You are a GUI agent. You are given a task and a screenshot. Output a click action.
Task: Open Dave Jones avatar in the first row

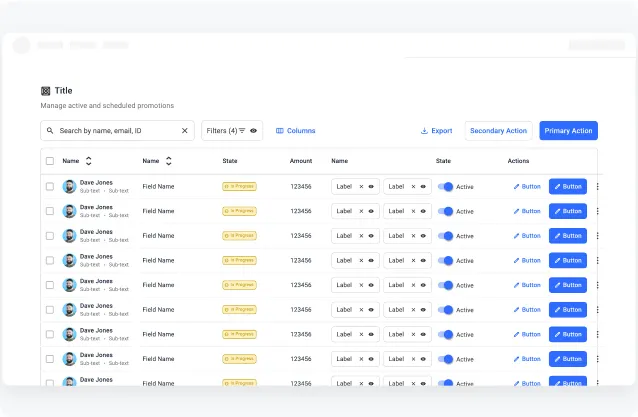(x=69, y=186)
